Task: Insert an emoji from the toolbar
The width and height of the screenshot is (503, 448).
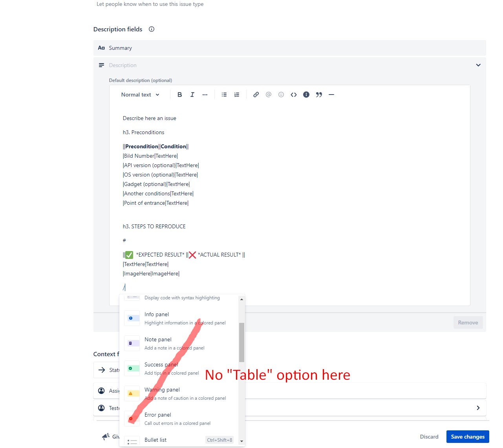Action: pyautogui.click(x=281, y=95)
